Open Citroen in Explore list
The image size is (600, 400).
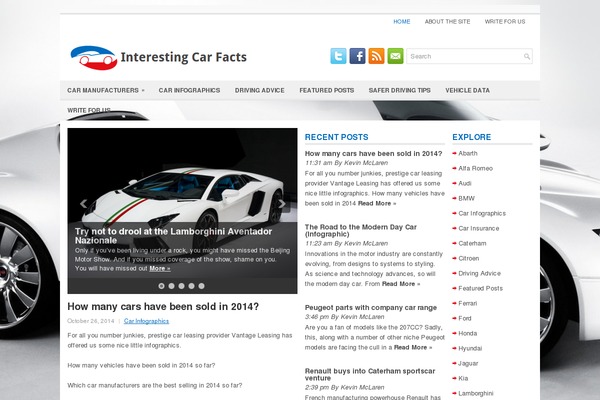tap(469, 258)
